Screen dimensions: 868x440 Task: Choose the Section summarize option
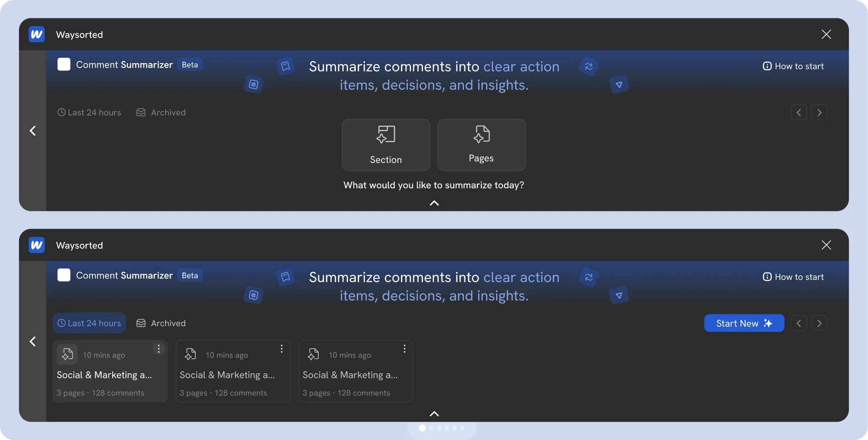tap(386, 145)
